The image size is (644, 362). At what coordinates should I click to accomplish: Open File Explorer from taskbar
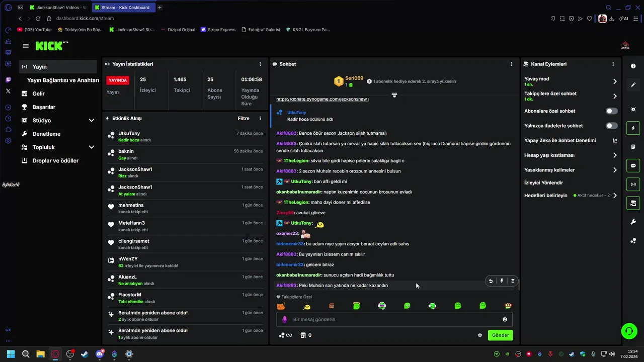pyautogui.click(x=40, y=354)
